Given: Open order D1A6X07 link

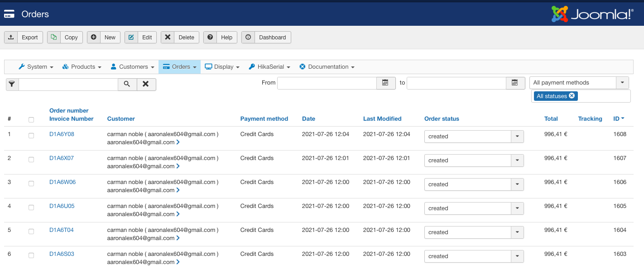Looking at the screenshot, I should [62, 158].
